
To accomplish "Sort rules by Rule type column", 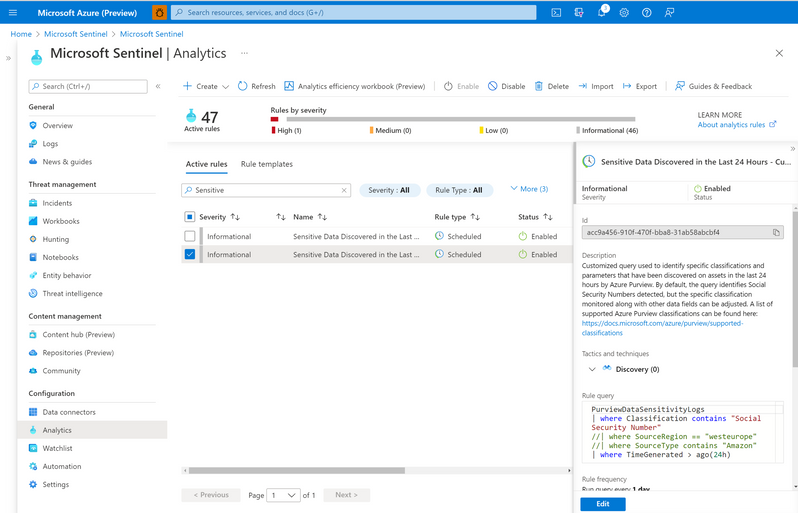I will (x=457, y=217).
